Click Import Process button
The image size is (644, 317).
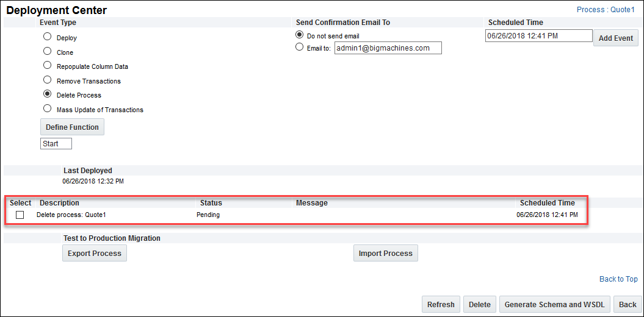tap(385, 254)
